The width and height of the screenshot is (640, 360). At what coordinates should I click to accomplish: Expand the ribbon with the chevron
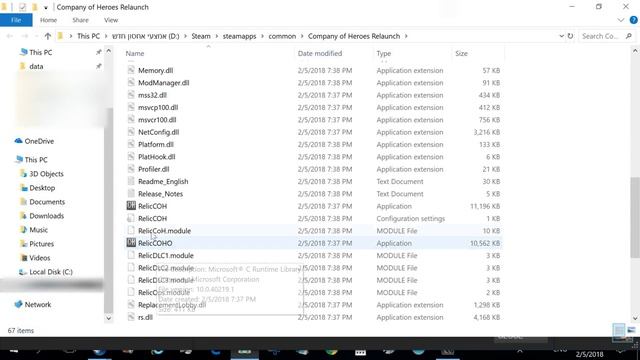[620, 20]
